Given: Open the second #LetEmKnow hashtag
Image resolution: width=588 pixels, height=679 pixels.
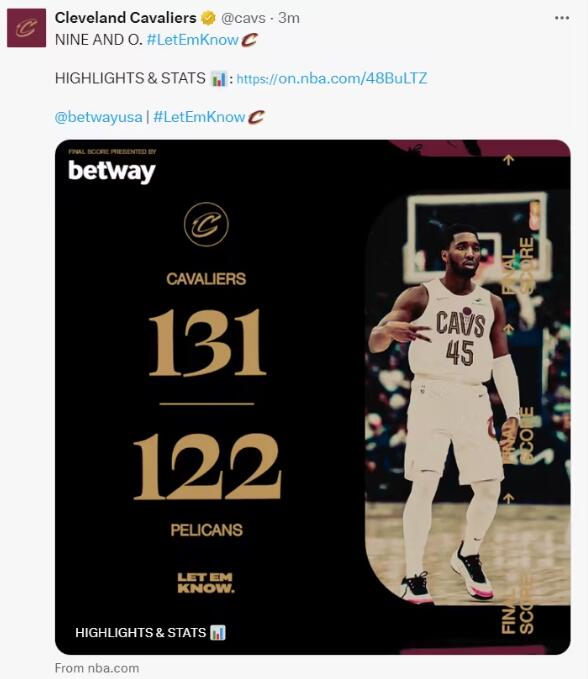Looking at the screenshot, I should coord(199,117).
